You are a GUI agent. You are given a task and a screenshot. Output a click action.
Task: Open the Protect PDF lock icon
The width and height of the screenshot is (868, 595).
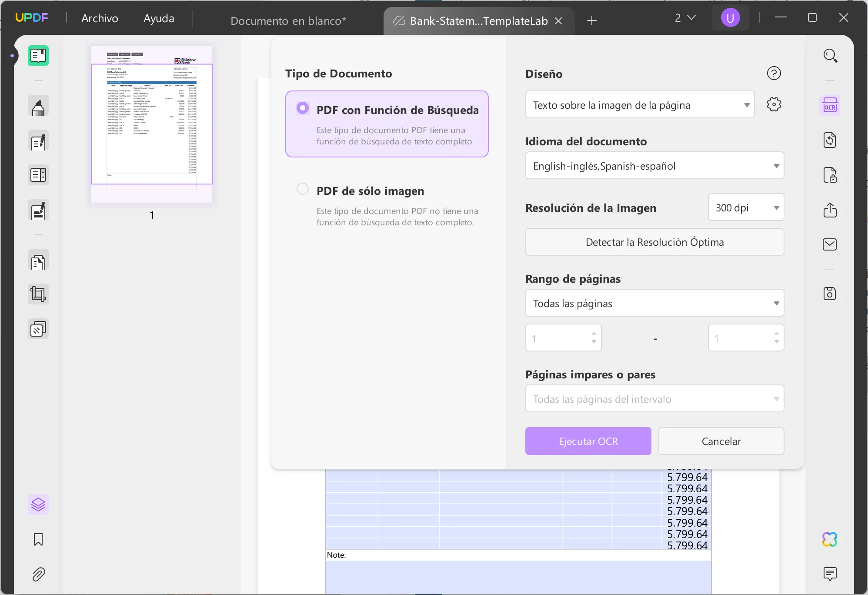(x=830, y=175)
